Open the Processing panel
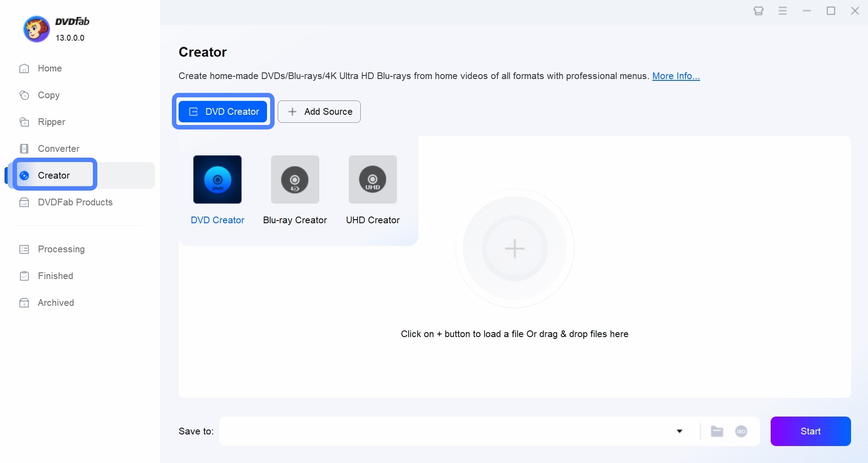The height and width of the screenshot is (463, 868). coord(61,249)
